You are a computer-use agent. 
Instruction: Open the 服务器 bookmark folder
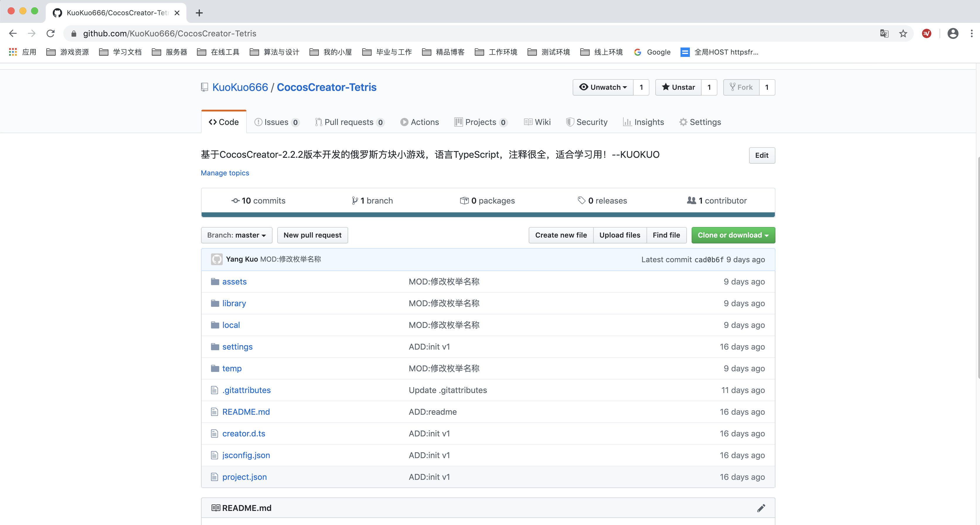pyautogui.click(x=169, y=52)
